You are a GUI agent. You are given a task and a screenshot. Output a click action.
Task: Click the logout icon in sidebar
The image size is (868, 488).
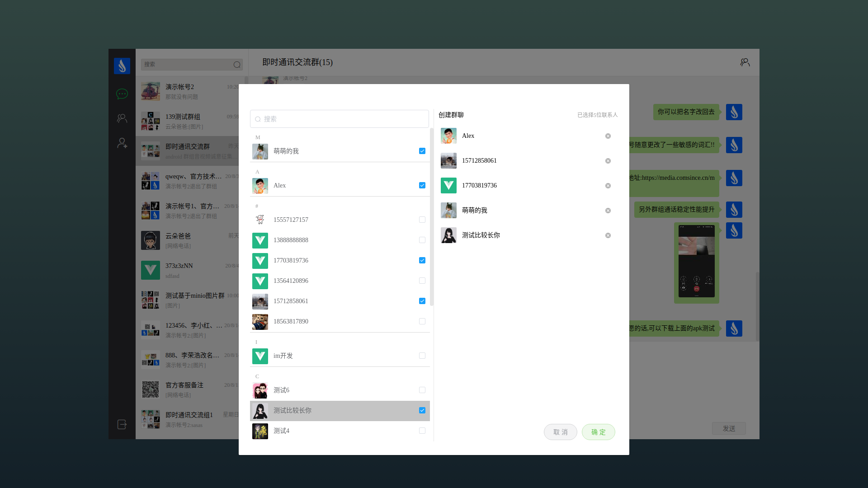click(x=122, y=424)
